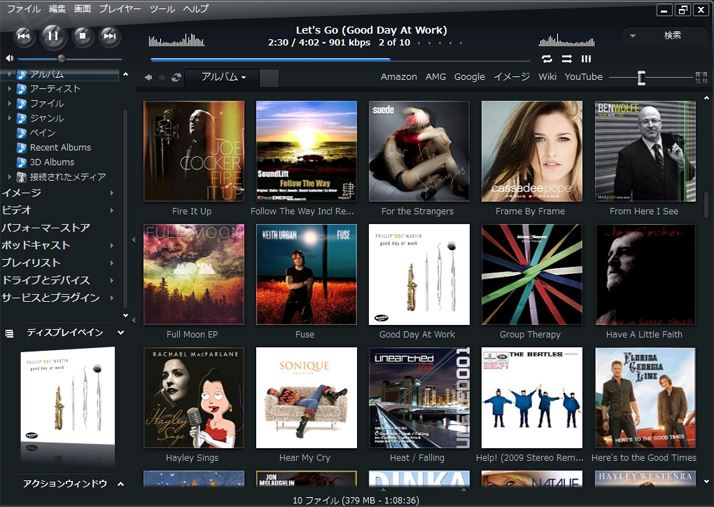This screenshot has width=714, height=507.
Task: Click the ディスプレイペイン list icon
Action: coord(9,334)
